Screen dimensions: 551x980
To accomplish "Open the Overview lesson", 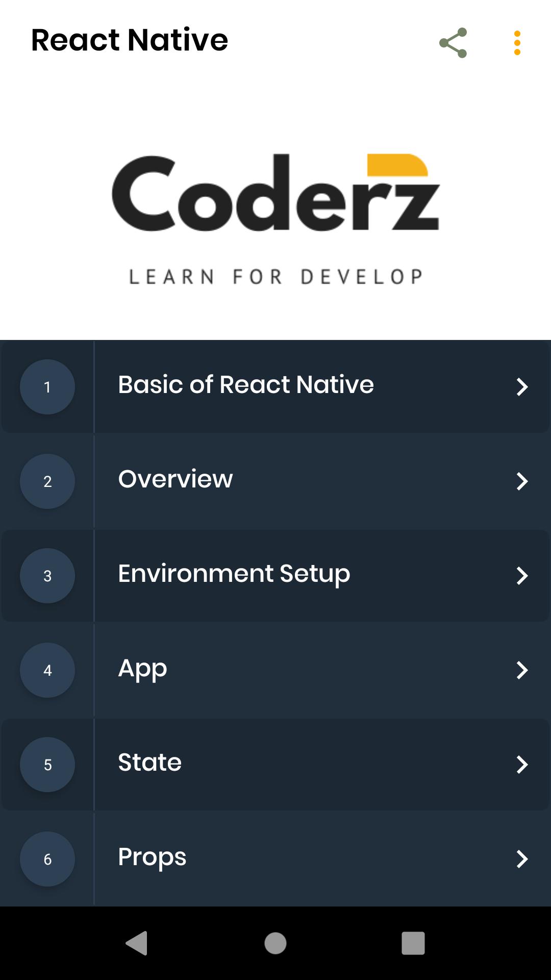I will (275, 481).
